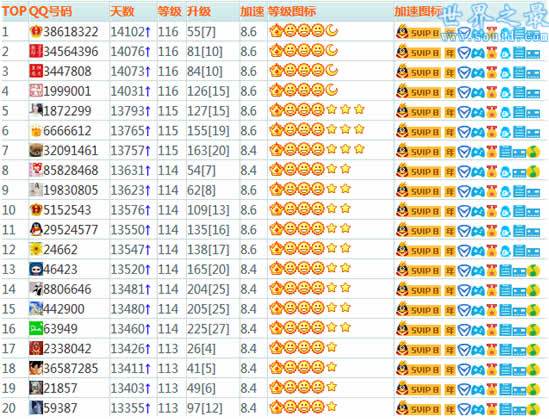
Task: Click the sunflower avatar of QQ 24662
Action: (36, 250)
